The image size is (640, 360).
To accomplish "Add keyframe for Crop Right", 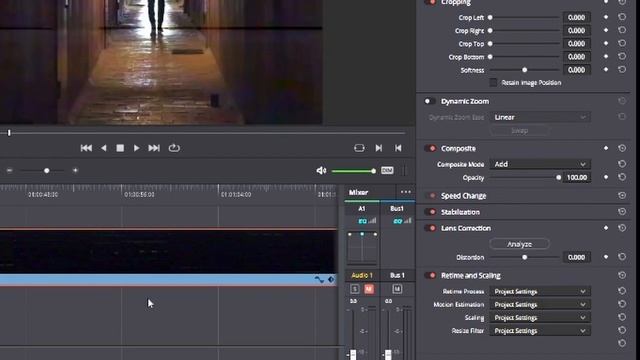I will pos(606,30).
